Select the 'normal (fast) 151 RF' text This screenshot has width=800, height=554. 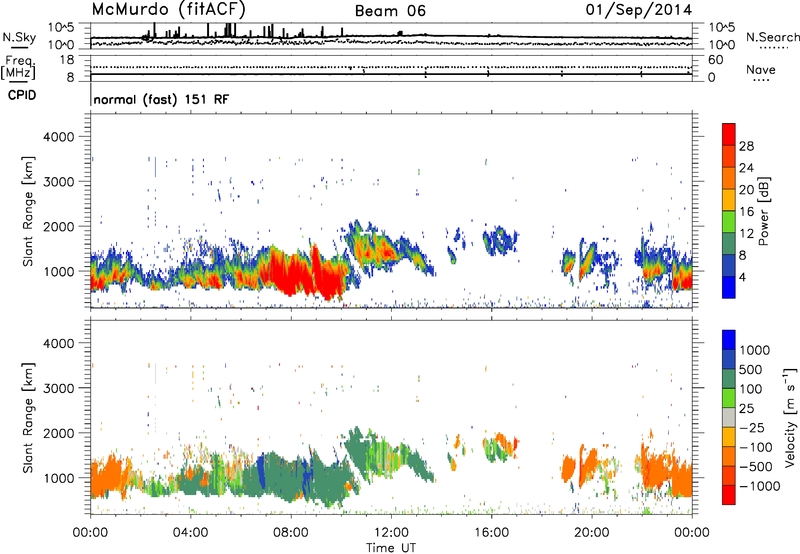(161, 99)
